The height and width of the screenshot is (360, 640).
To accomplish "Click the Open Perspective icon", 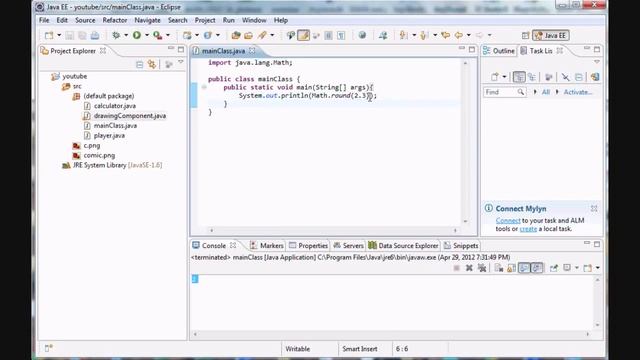I will pyautogui.click(x=525, y=36).
